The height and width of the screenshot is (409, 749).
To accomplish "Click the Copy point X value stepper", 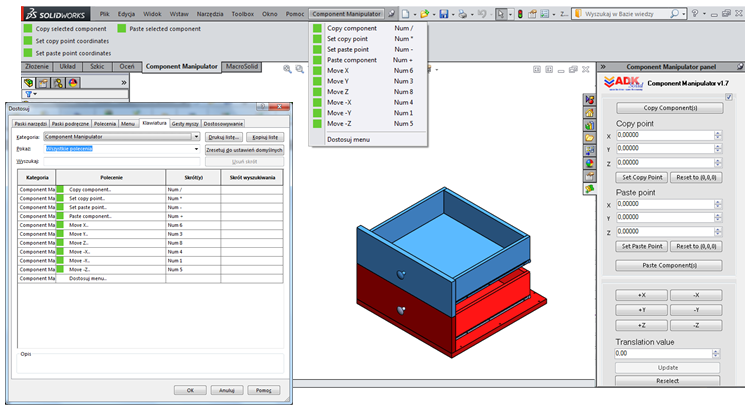I will 717,135.
